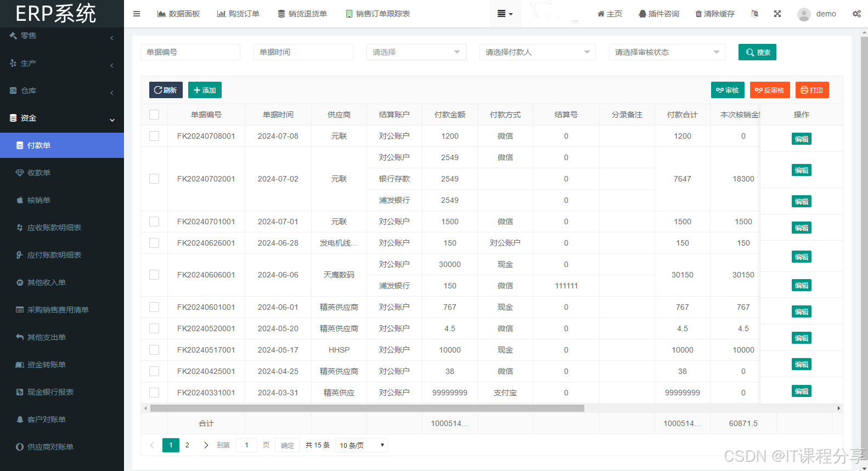Open the 10 条/页 page size dropdown
The height and width of the screenshot is (471, 868).
pos(361,445)
